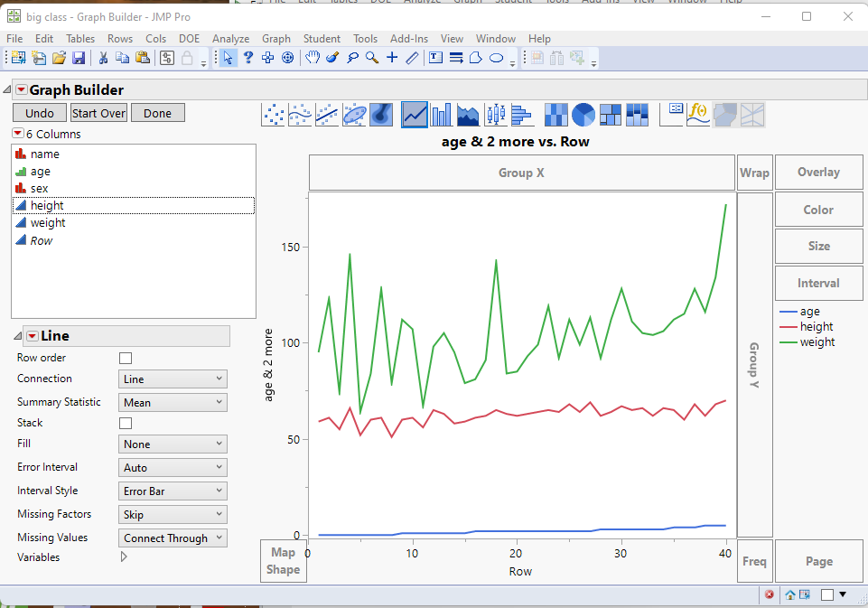Select the Pie chart element icon
This screenshot has width=868, height=608.
(583, 115)
